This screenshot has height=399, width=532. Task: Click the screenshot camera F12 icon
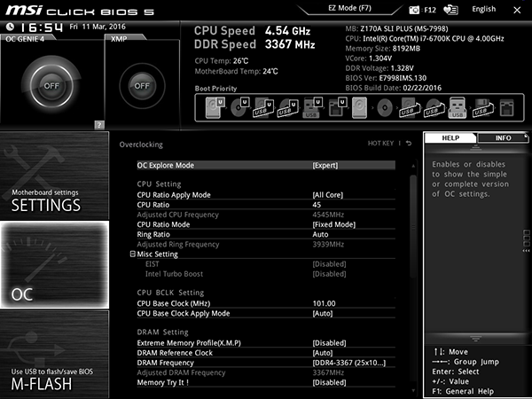coord(414,10)
